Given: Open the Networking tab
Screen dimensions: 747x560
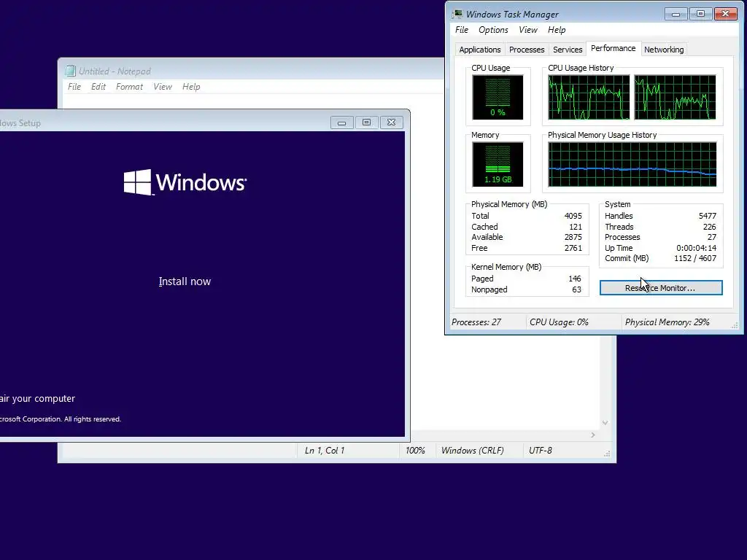Looking at the screenshot, I should pos(664,50).
